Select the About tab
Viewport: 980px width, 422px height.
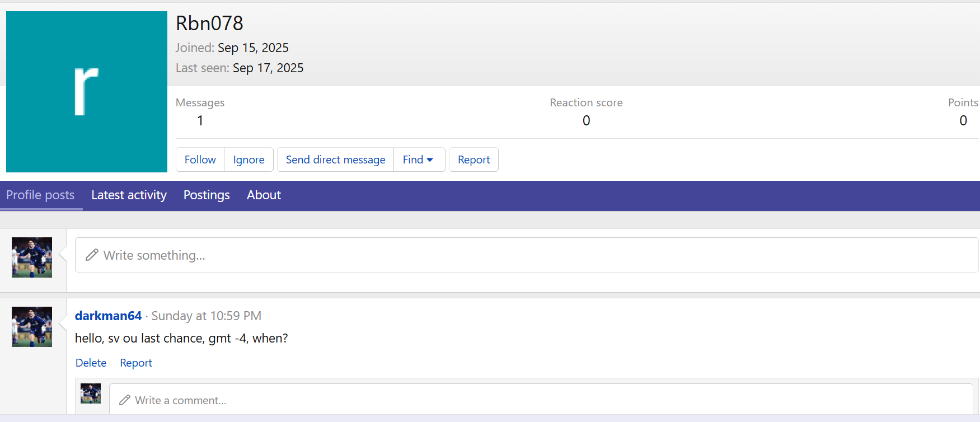click(x=264, y=195)
